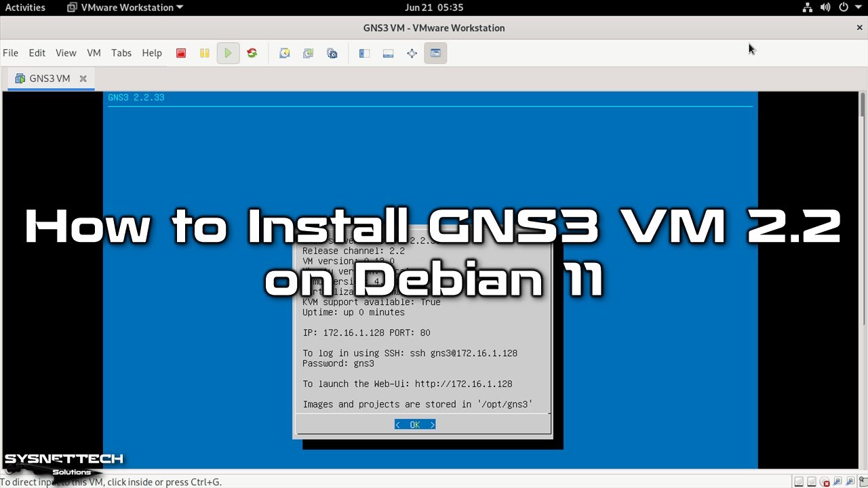The image size is (868, 488).
Task: Click the volume speaker icon
Action: tap(825, 7)
